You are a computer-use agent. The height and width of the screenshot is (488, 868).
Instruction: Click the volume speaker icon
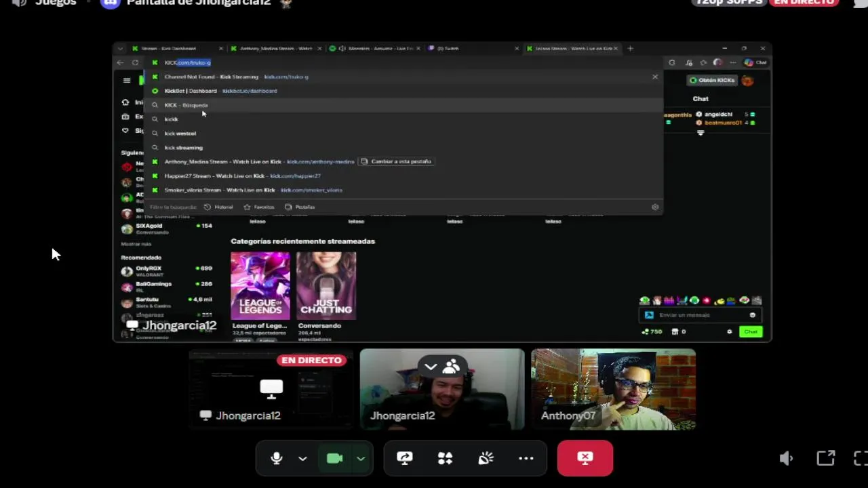[x=786, y=459]
